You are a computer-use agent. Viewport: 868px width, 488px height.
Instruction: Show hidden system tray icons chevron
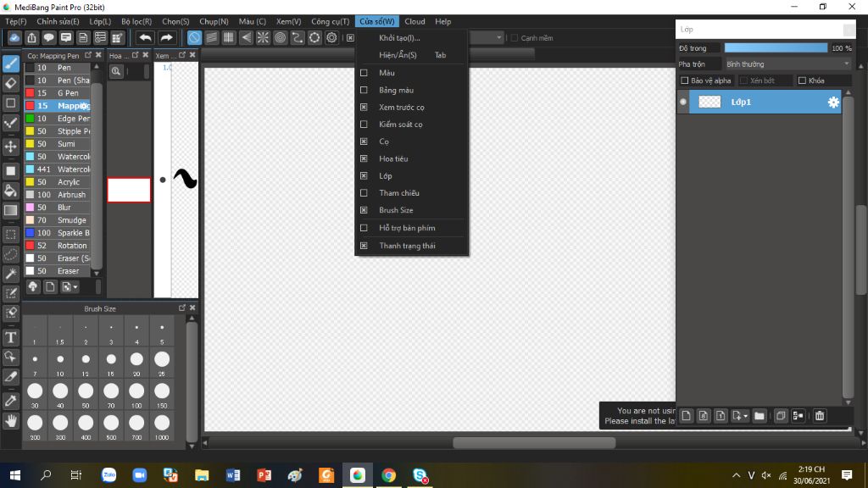pyautogui.click(x=736, y=475)
